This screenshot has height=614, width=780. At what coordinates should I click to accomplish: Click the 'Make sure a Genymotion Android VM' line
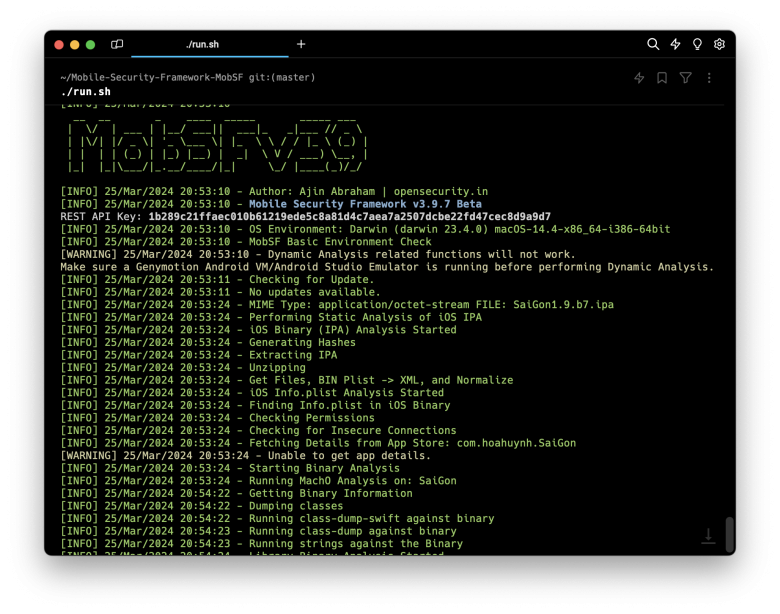click(387, 267)
